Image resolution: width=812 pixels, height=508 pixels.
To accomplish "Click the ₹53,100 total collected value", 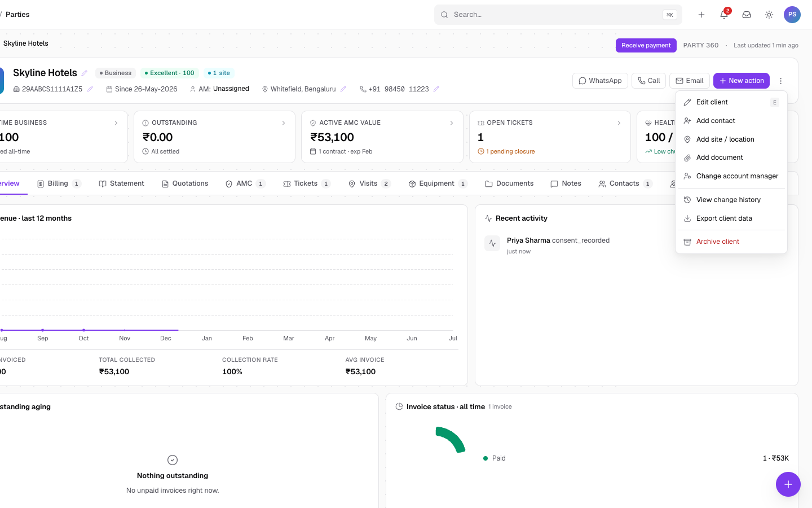I will coord(114,371).
